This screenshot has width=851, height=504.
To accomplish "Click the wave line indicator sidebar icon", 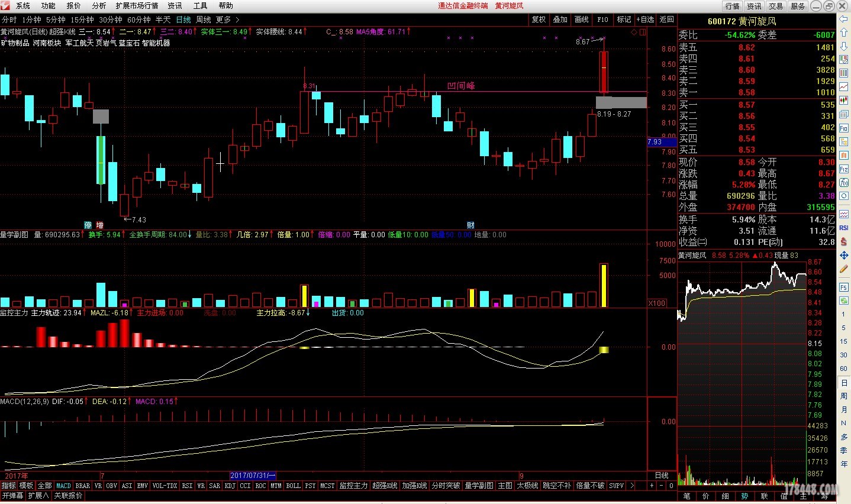I will [844, 214].
